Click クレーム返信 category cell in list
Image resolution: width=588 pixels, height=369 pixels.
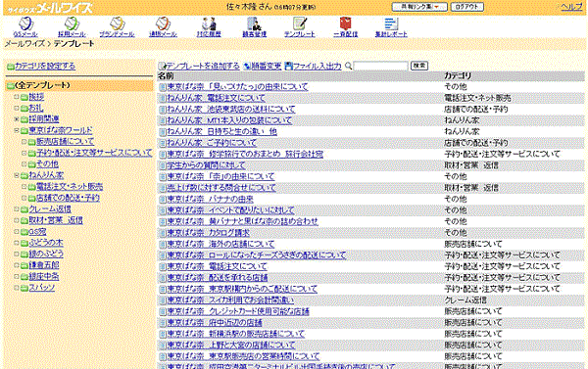click(465, 300)
